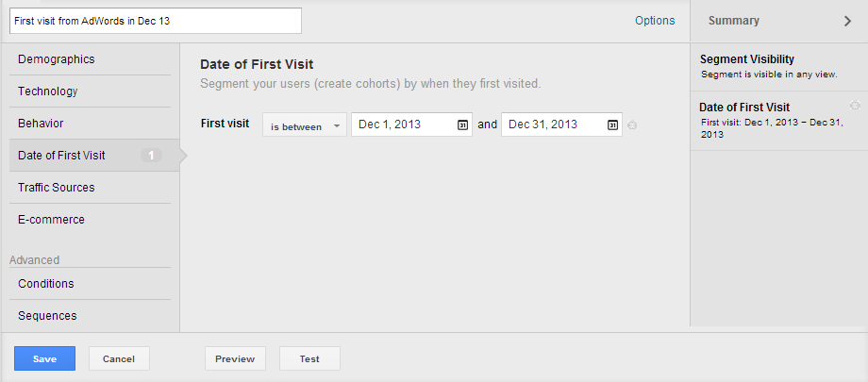Remove Date of First Visit from summary
868x382 pixels.
[855, 106]
